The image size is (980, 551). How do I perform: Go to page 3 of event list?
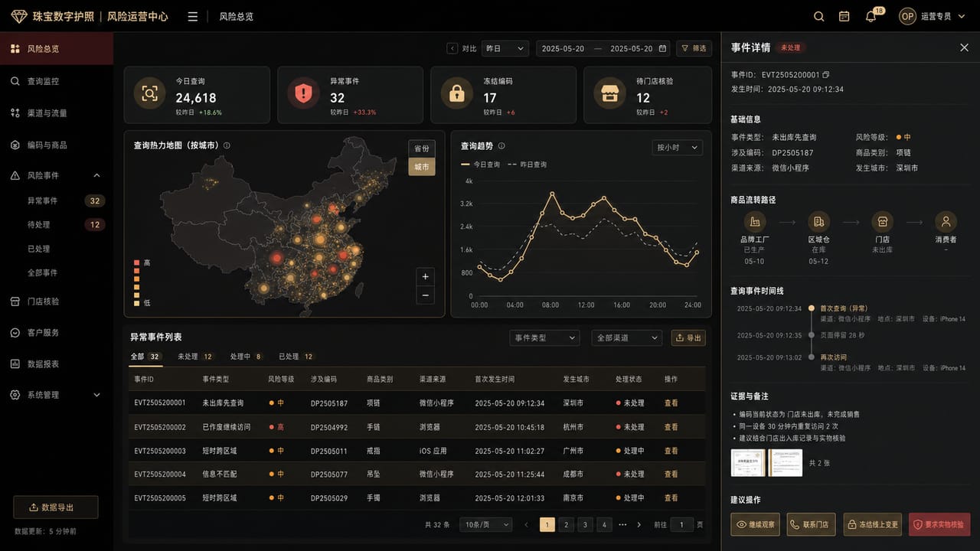pos(585,525)
